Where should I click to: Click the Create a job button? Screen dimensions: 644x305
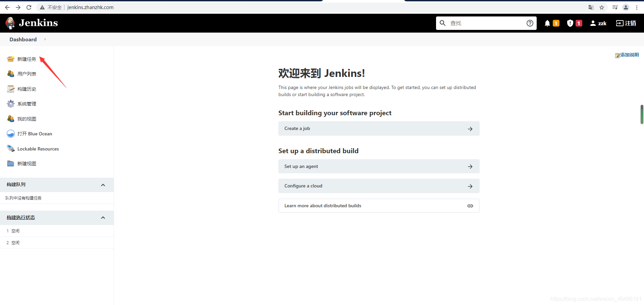point(379,129)
